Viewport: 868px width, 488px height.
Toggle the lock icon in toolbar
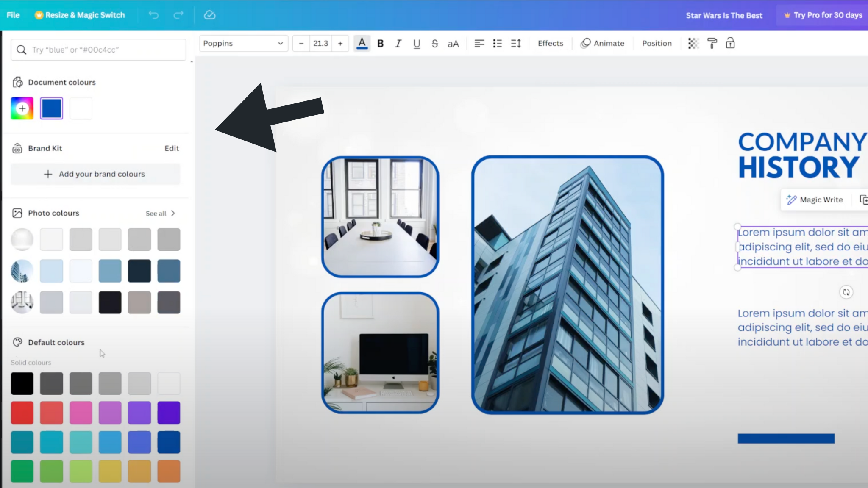pyautogui.click(x=730, y=43)
